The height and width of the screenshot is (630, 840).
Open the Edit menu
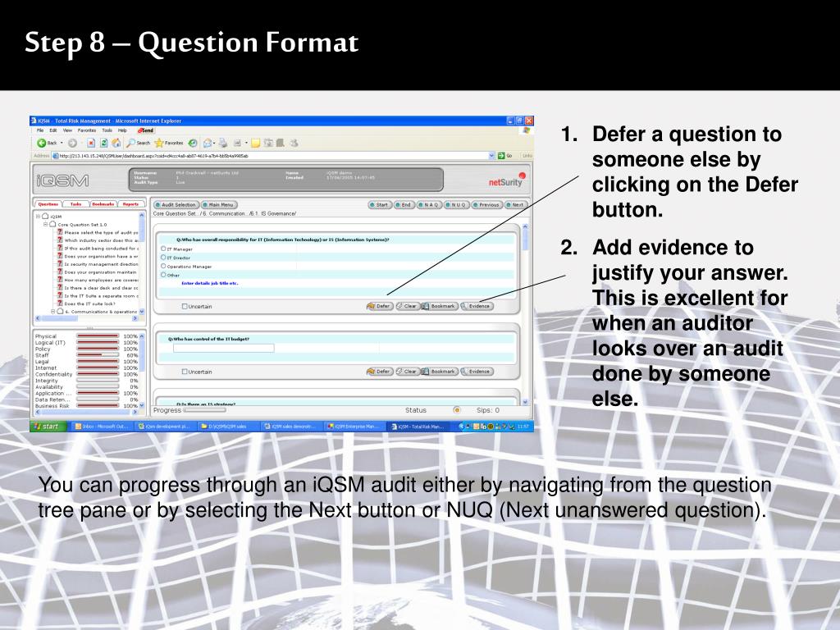coord(53,130)
